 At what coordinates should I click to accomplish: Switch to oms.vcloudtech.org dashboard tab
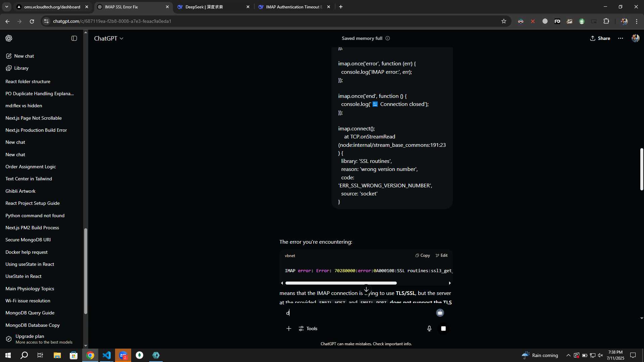click(52, 7)
